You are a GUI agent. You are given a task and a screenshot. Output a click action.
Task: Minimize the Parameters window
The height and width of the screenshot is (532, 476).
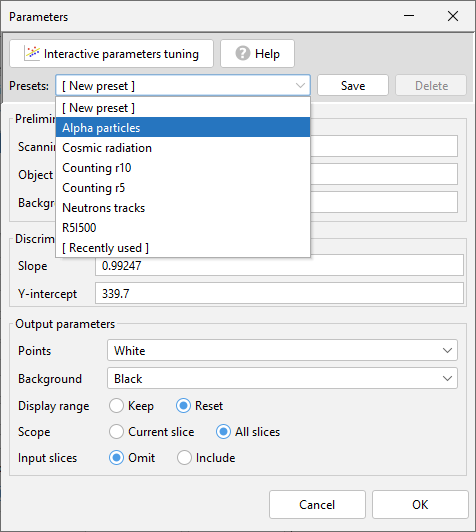click(409, 16)
